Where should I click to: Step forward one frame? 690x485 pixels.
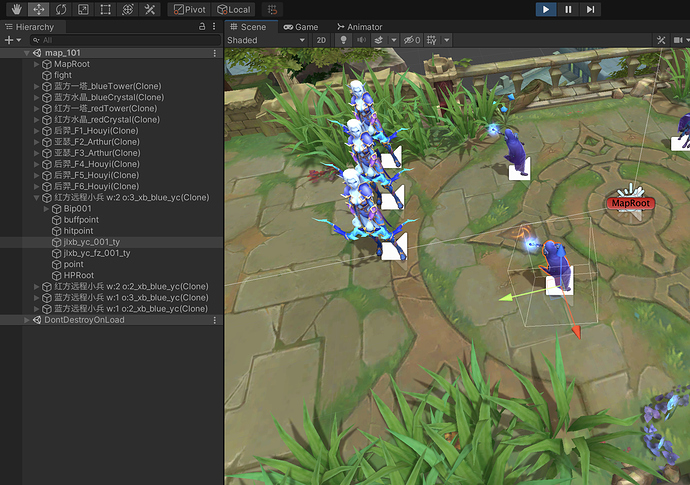(x=590, y=9)
